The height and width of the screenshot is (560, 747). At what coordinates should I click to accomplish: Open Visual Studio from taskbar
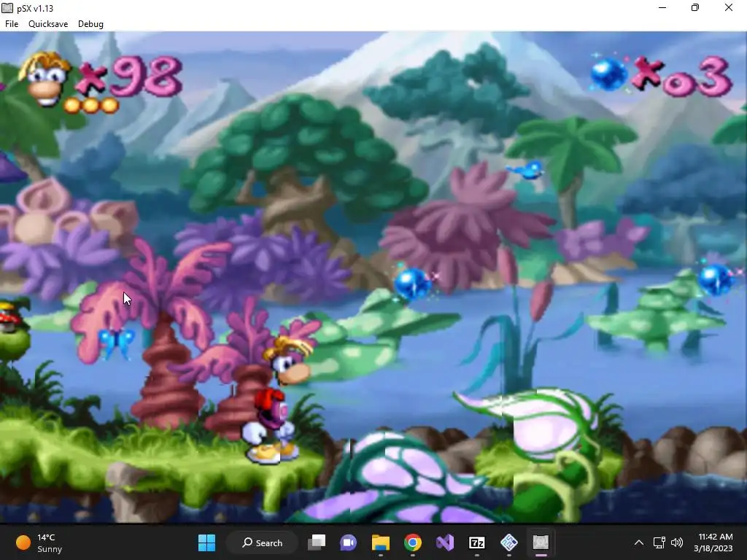coord(444,542)
